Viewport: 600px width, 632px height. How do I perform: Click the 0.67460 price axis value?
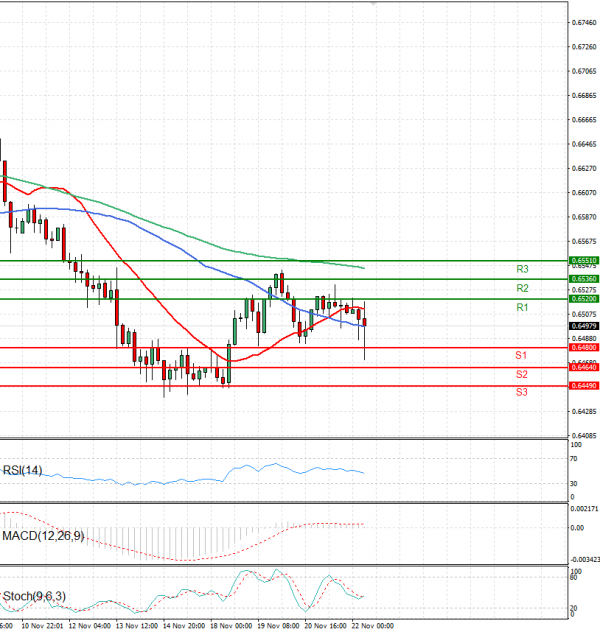tap(584, 23)
